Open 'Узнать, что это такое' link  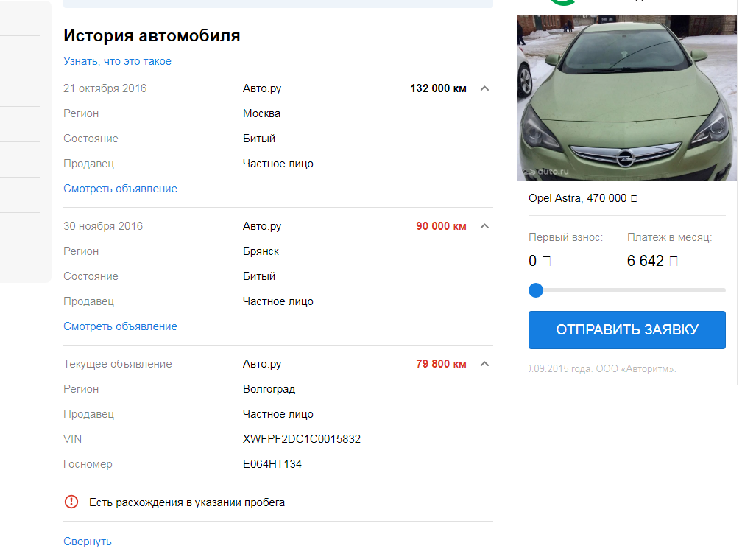tap(117, 61)
